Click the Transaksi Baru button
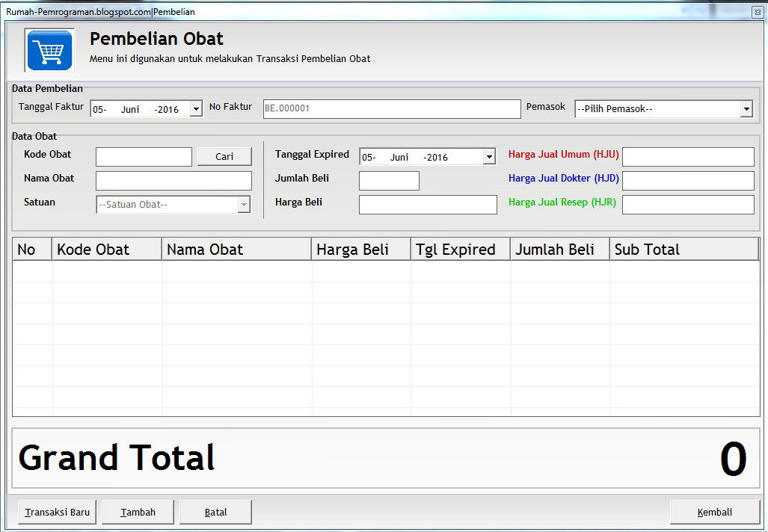Screen dimensions: 768x532 coord(56,512)
